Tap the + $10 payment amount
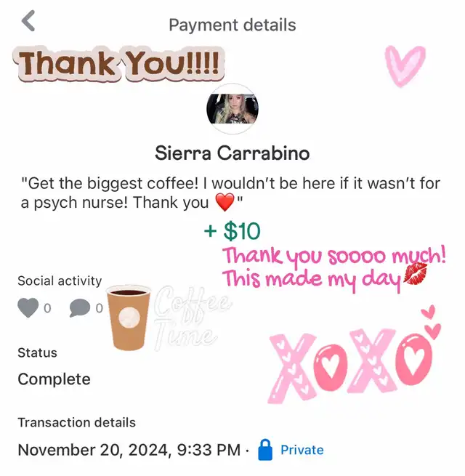Image resolution: width=465 pixels, height=476 pixels. pyautogui.click(x=232, y=231)
